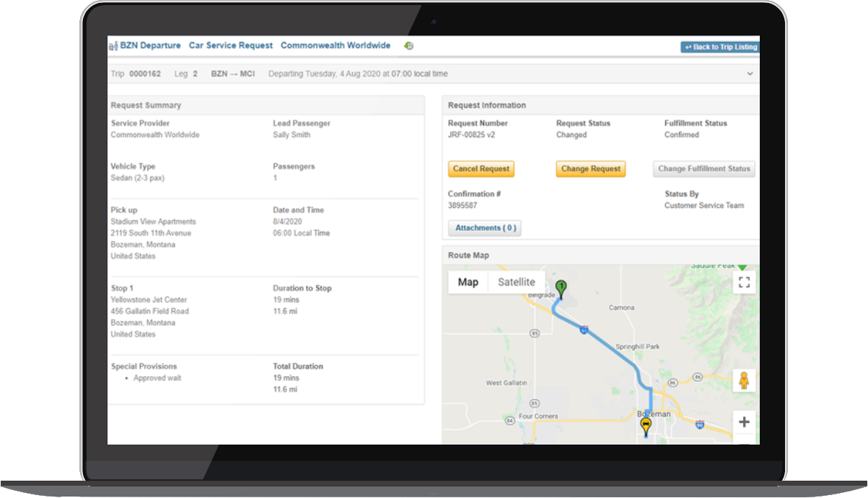Click the passenger icon before BZN Departure
This screenshot has height=498, width=868.
click(x=113, y=46)
